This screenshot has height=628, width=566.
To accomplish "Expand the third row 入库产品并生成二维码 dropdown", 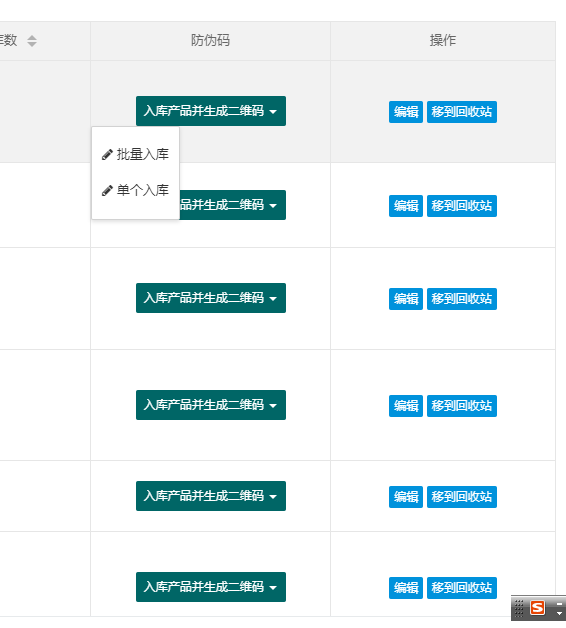I will [x=211, y=298].
